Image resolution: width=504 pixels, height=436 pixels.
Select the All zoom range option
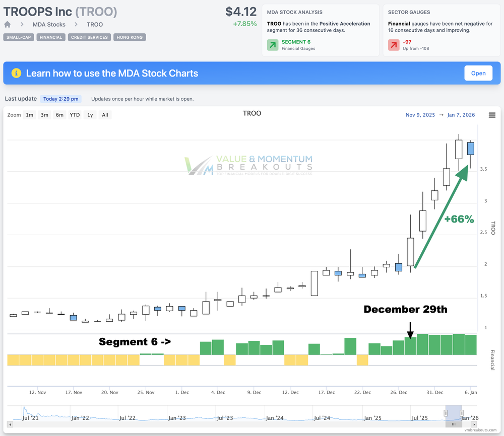[x=105, y=115]
